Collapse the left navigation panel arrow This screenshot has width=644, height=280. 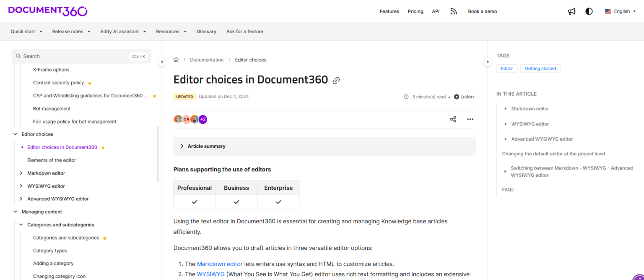click(162, 62)
